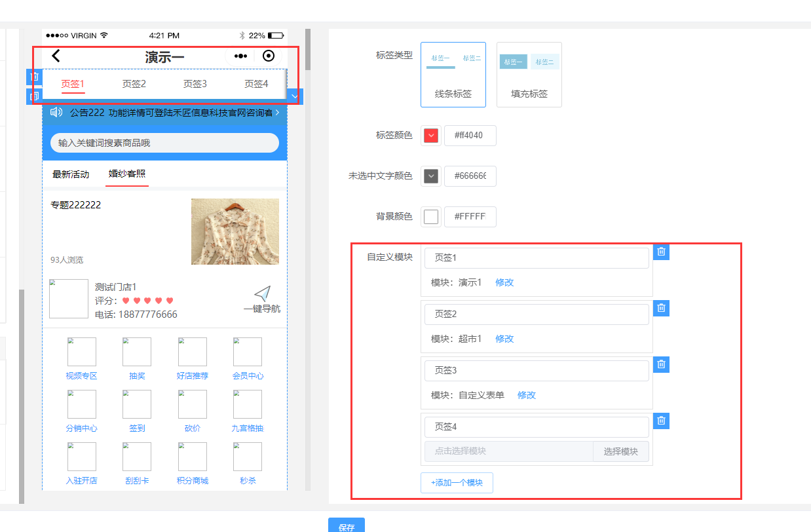Click the 专题222222 topic title

[x=76, y=205]
